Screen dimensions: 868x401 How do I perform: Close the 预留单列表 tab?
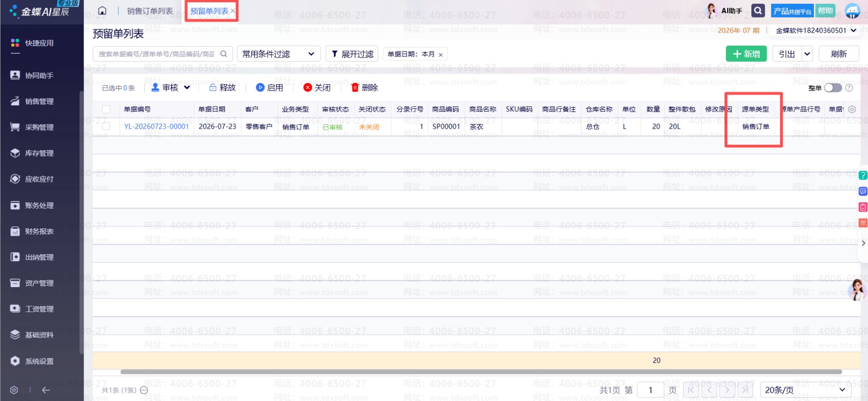(x=233, y=11)
